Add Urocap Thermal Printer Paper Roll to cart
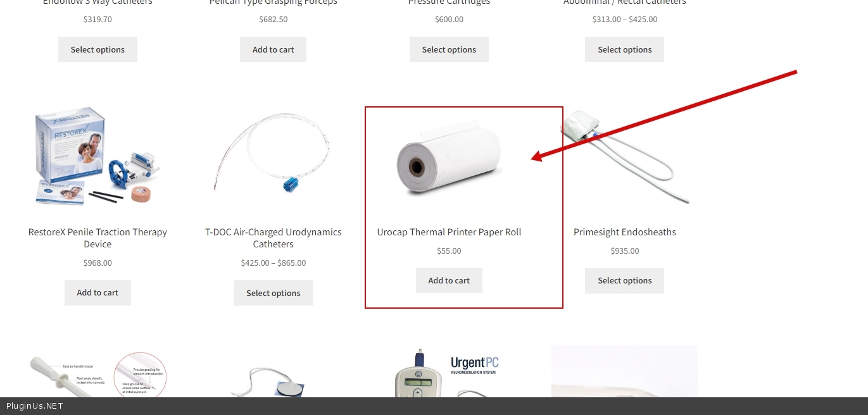 click(x=449, y=280)
